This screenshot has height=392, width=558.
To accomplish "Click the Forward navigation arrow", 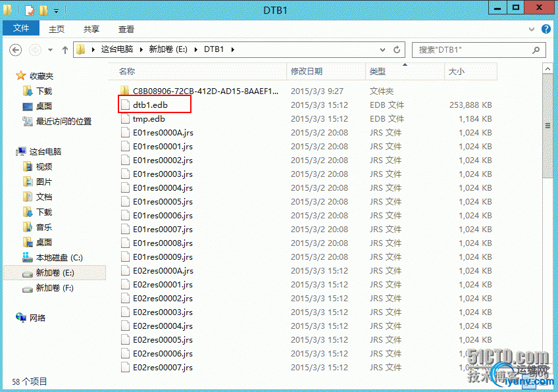I will [x=34, y=50].
